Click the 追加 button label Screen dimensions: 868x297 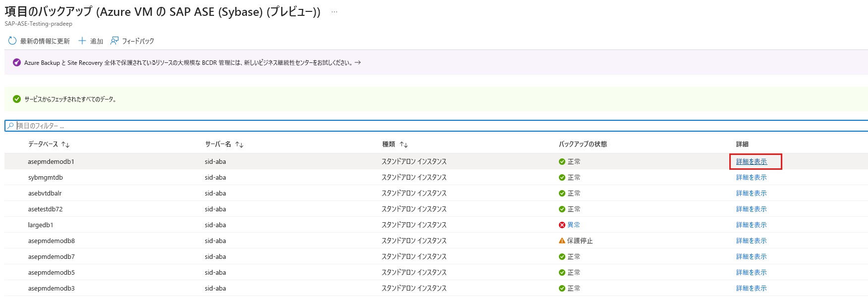coord(97,41)
